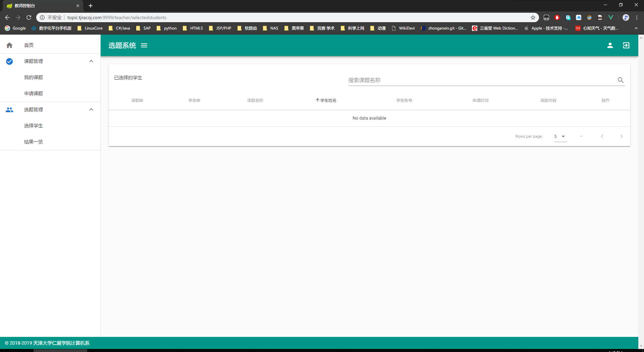Open the Vue devtools extension icon
The width and height of the screenshot is (644, 352).
611,17
